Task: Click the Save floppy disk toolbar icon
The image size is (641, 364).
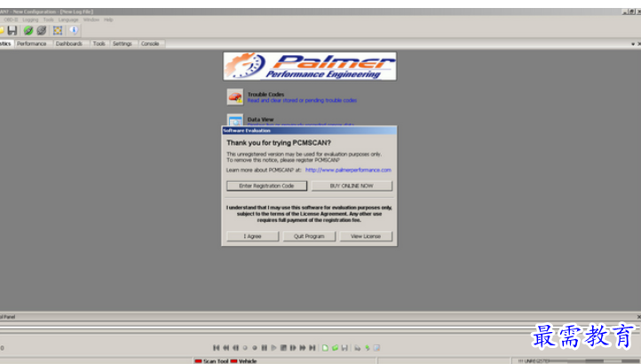Action: (12, 30)
